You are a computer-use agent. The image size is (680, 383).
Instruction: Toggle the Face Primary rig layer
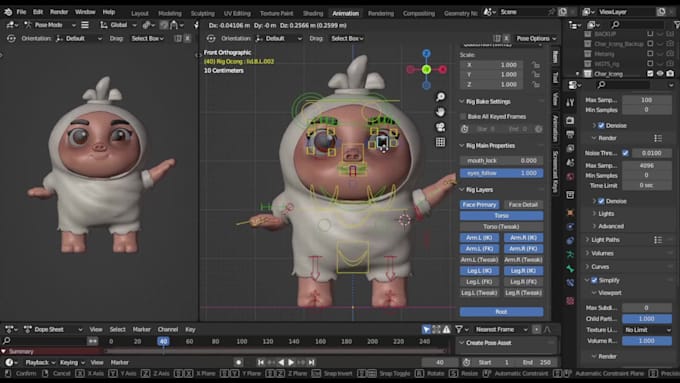point(479,205)
